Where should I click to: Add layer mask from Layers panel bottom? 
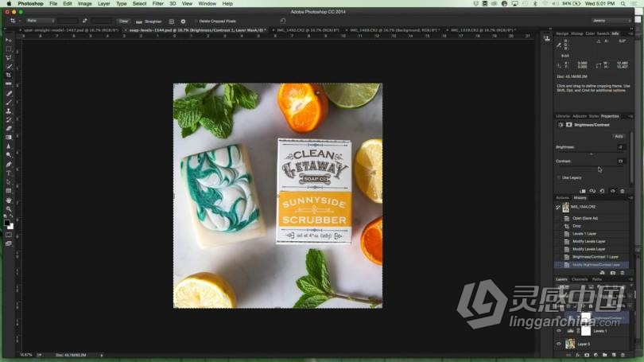click(x=587, y=355)
